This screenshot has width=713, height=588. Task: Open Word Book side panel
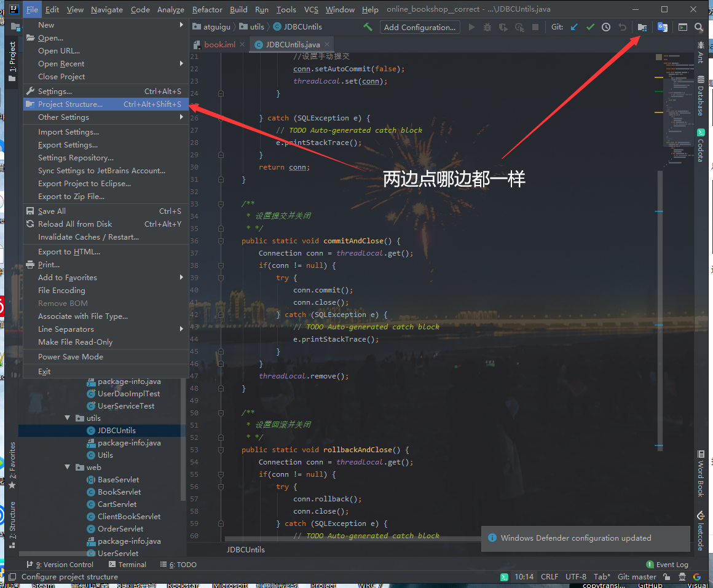pos(701,474)
